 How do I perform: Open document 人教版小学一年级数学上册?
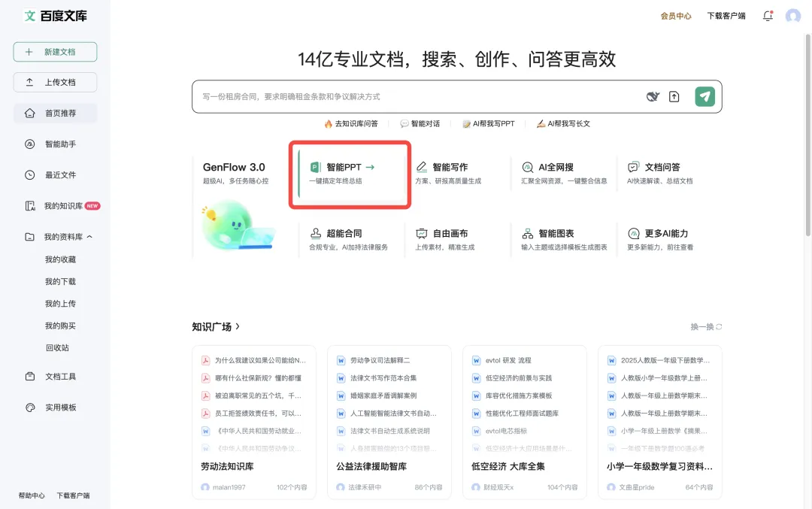tap(664, 378)
